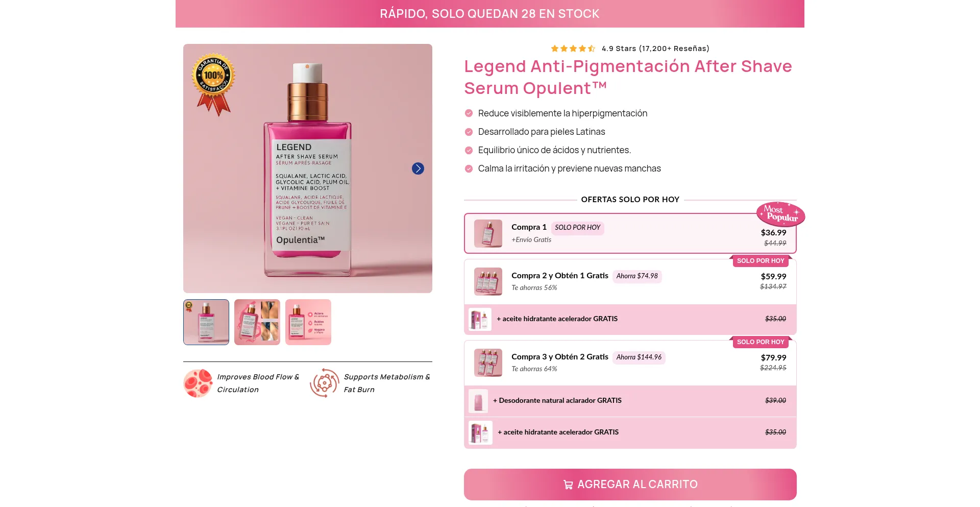The width and height of the screenshot is (980, 507).
Task: Open the second thumbnail showing skin results
Action: 257,322
